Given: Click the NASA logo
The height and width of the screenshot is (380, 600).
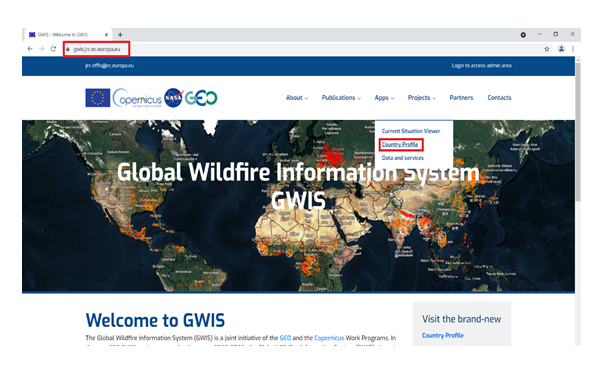Looking at the screenshot, I should click(x=173, y=98).
